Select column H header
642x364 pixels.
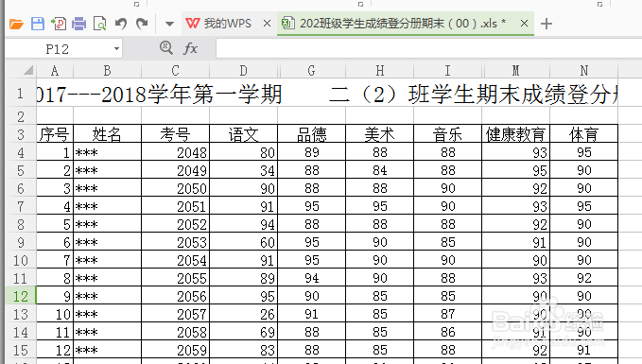pyautogui.click(x=380, y=70)
